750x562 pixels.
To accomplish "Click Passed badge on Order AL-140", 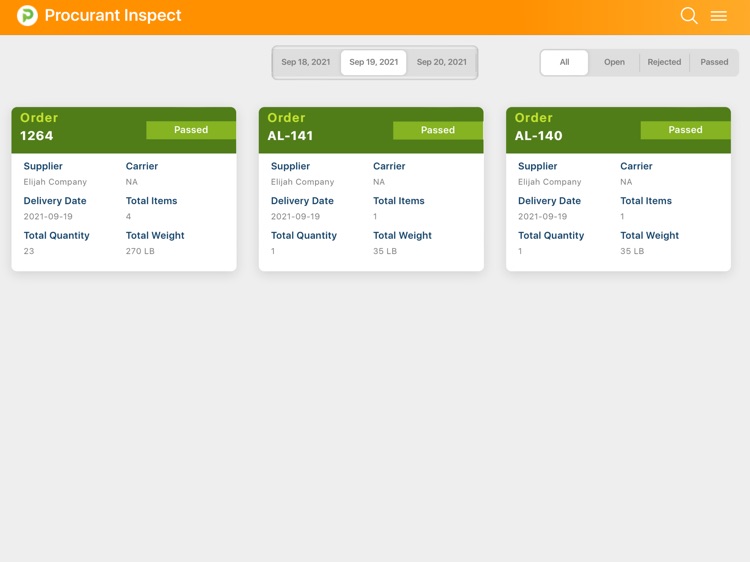I will (x=685, y=130).
